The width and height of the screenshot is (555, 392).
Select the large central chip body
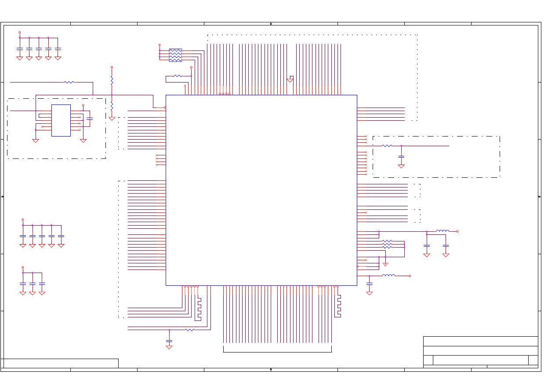pos(261,190)
